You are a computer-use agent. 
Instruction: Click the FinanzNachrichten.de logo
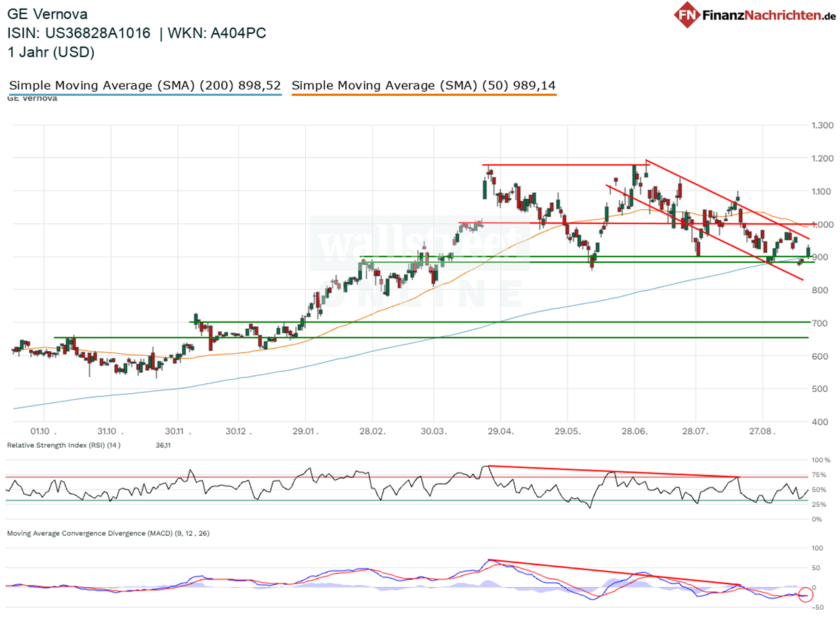tap(756, 16)
